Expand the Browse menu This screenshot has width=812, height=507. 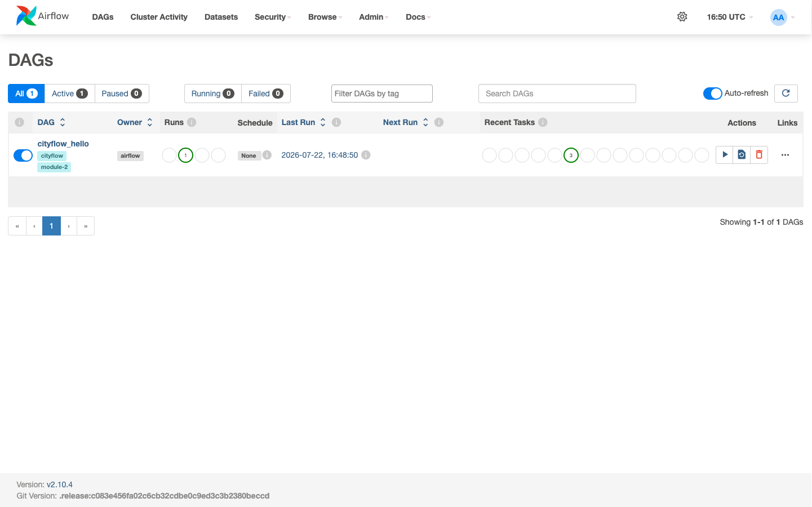325,17
